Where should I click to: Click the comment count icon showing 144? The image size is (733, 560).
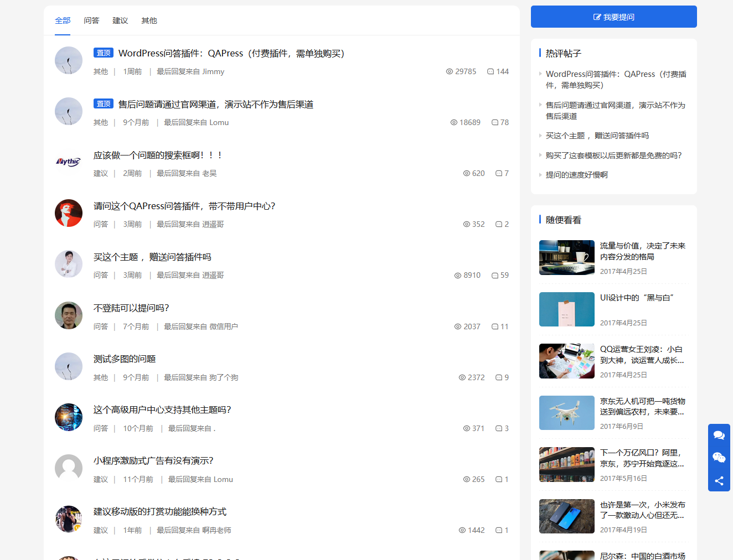(x=491, y=71)
